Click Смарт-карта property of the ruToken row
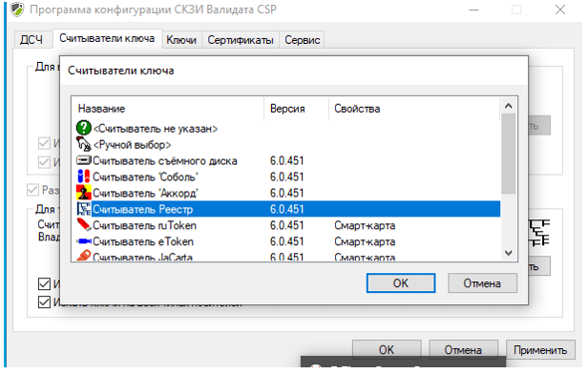The image size is (588, 374). pos(365,225)
